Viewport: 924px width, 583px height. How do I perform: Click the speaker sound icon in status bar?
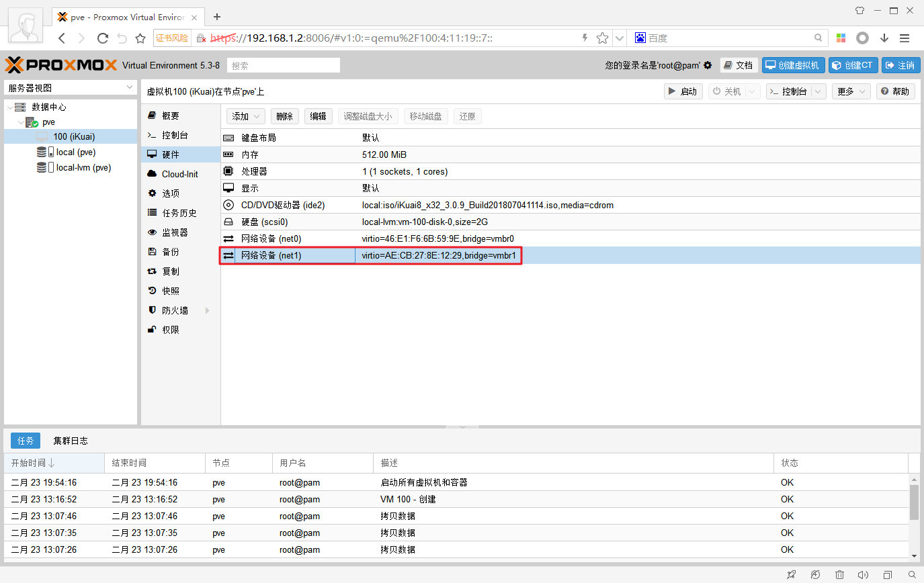click(x=863, y=575)
